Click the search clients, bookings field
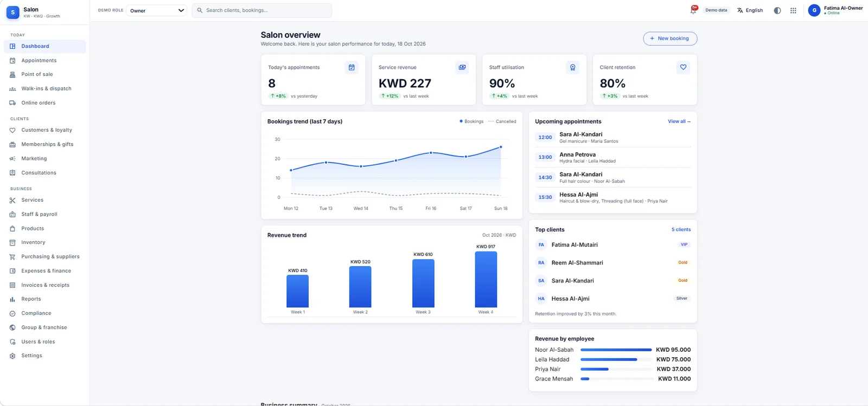The height and width of the screenshot is (406, 868). [x=262, y=10]
